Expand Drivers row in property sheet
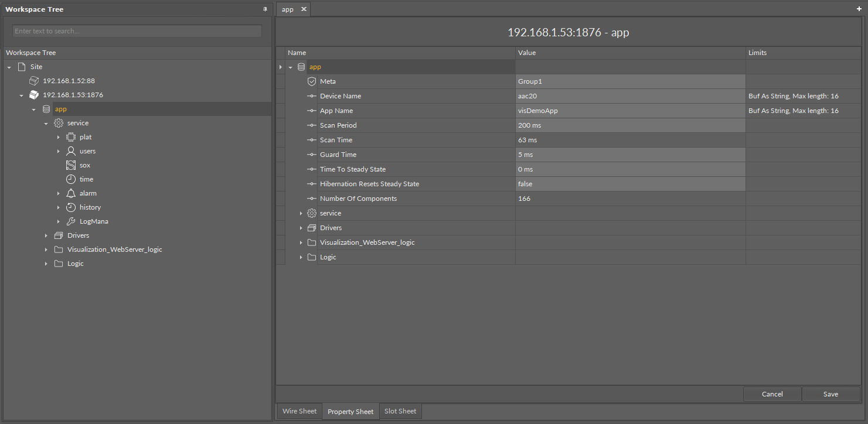This screenshot has height=424, width=868. (301, 228)
